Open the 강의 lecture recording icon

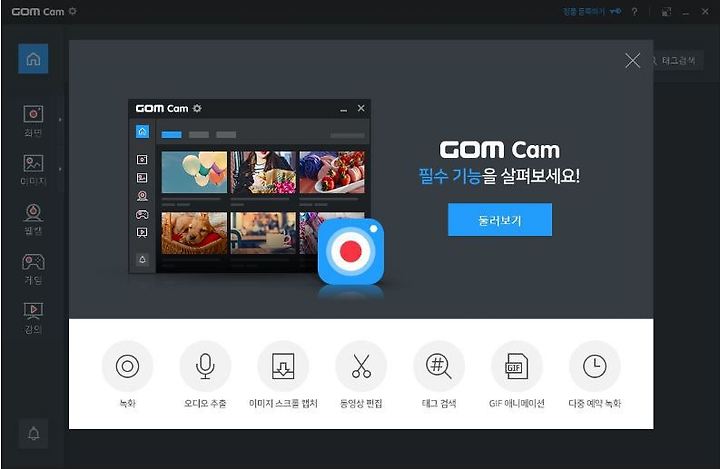coord(33,311)
